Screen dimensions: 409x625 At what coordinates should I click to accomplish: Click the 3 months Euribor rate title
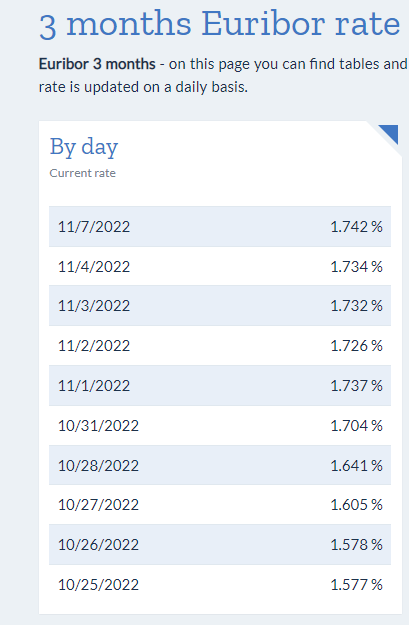click(220, 25)
